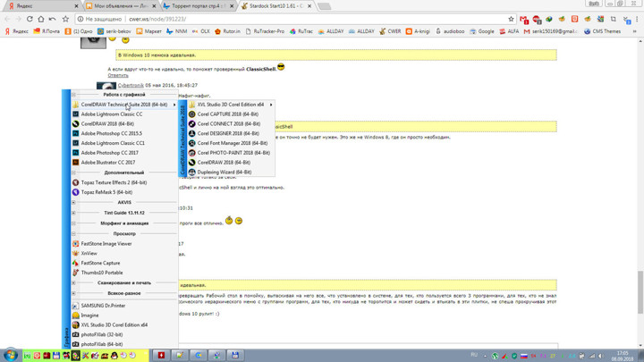Open the Google bookmark
644x362 pixels.
coord(482,31)
